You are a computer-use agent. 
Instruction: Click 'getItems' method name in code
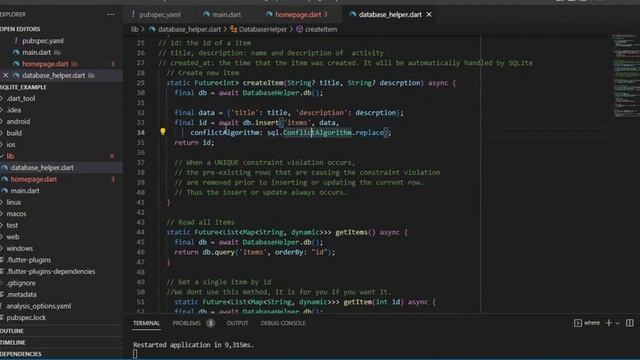click(351, 232)
